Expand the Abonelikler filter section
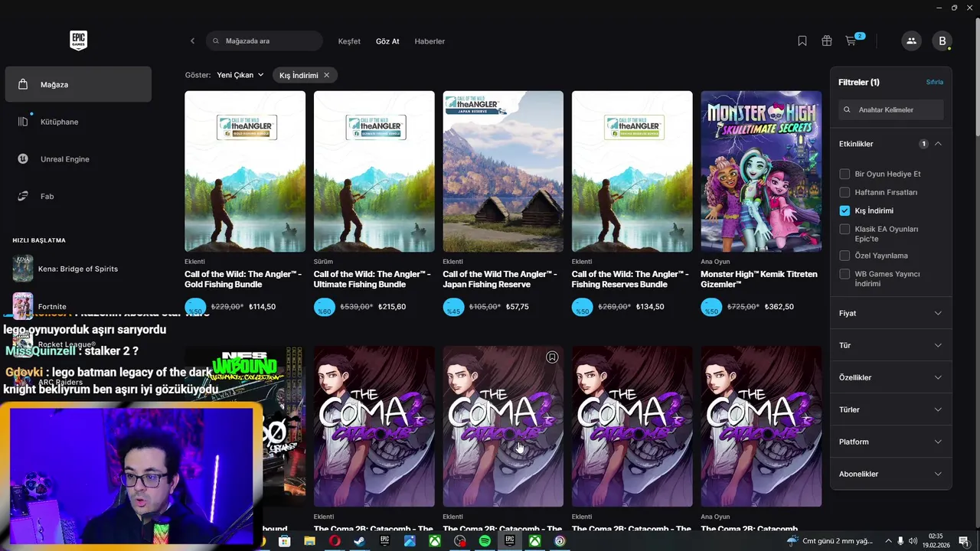This screenshot has width=980, height=551. click(x=891, y=474)
